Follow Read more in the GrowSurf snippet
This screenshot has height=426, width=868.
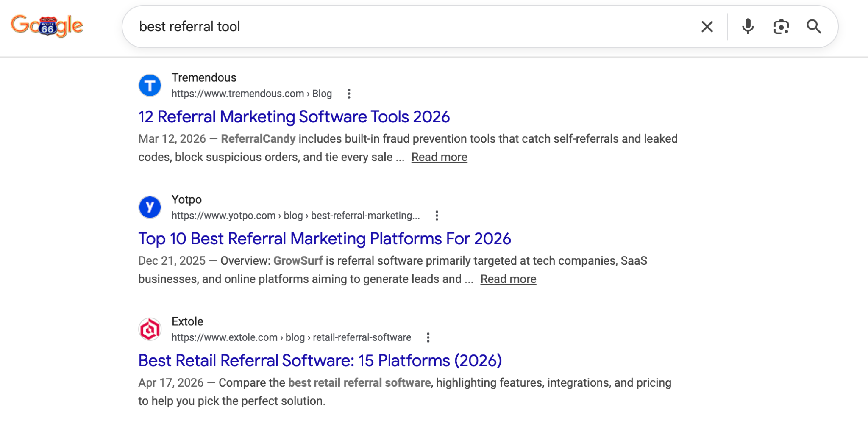[x=508, y=279]
